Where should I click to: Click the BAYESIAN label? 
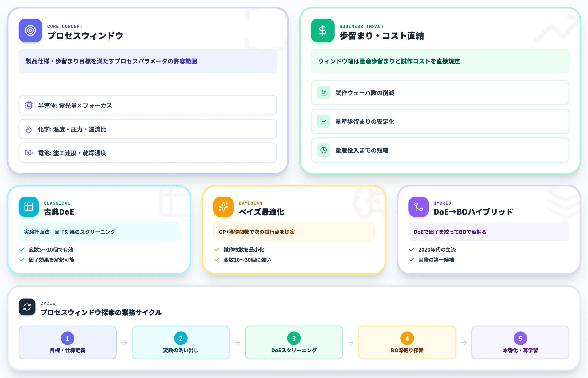pos(250,203)
